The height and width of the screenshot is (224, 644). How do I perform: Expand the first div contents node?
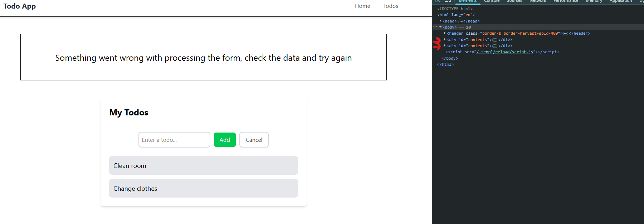(445, 40)
